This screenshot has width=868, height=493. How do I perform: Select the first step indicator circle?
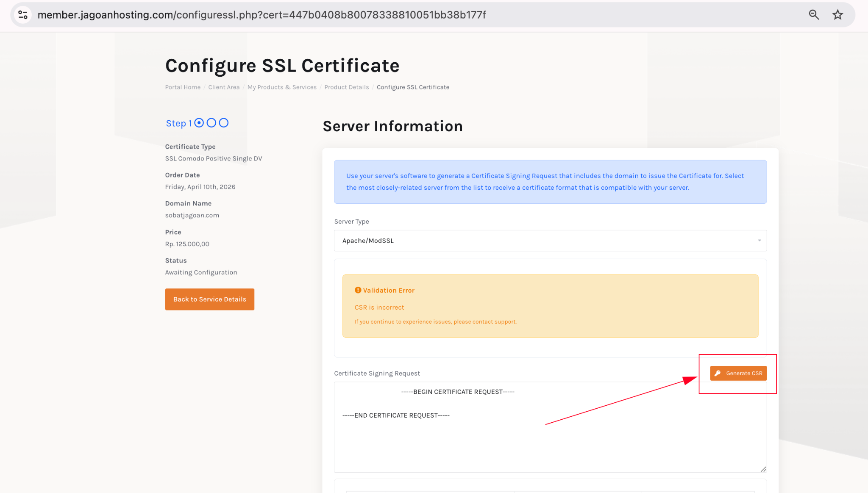[x=199, y=123]
